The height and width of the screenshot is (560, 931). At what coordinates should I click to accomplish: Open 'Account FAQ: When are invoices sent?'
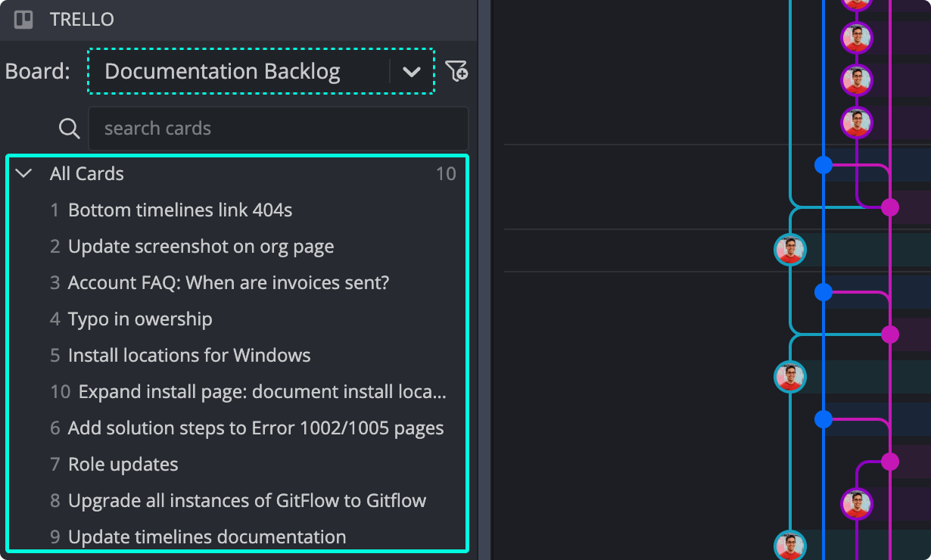229,282
